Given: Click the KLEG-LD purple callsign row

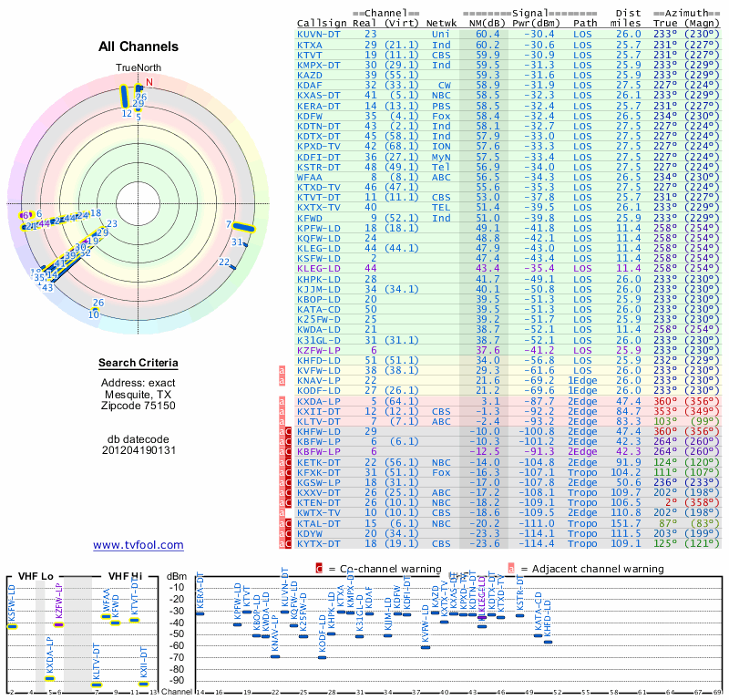Looking at the screenshot, I should [x=319, y=269].
